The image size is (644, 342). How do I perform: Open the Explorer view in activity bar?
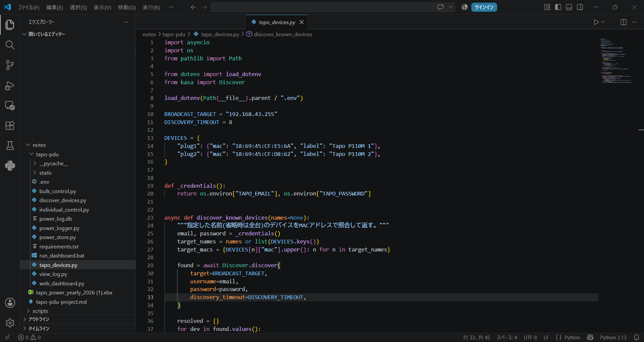(x=10, y=24)
